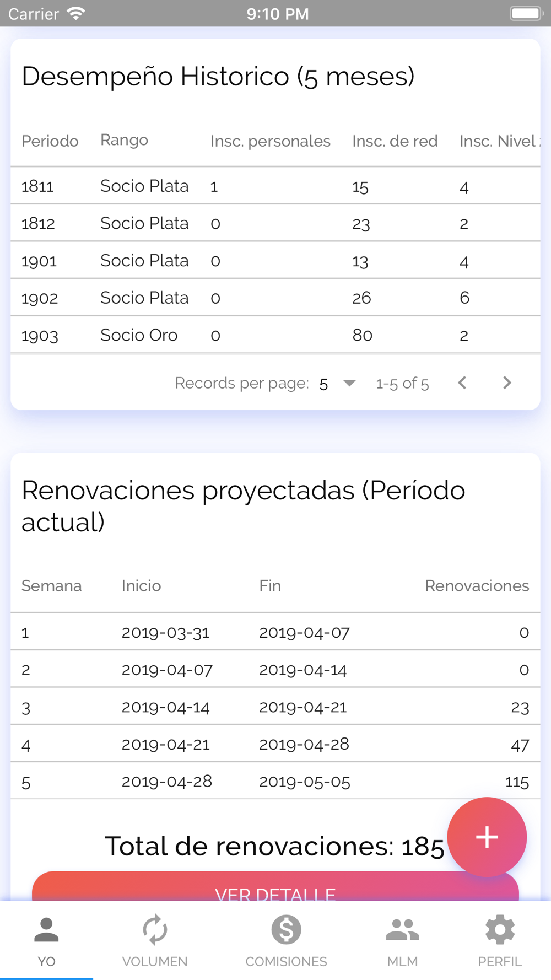Click the Insc. de red header
The height and width of the screenshot is (980, 551).
click(x=395, y=142)
